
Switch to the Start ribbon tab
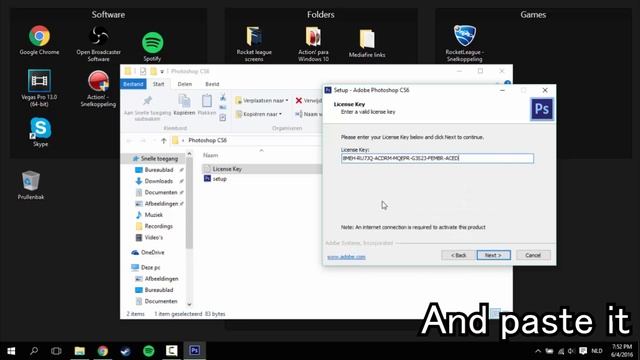tap(158, 84)
